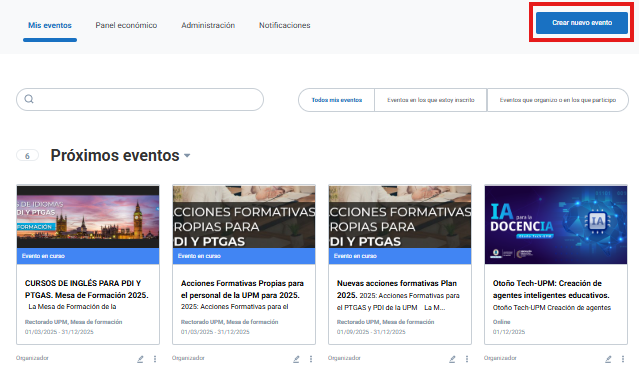Viewport: 639px width, 373px height.
Task: Open more options for Otoño Tech-UPM event
Action: 623,359
